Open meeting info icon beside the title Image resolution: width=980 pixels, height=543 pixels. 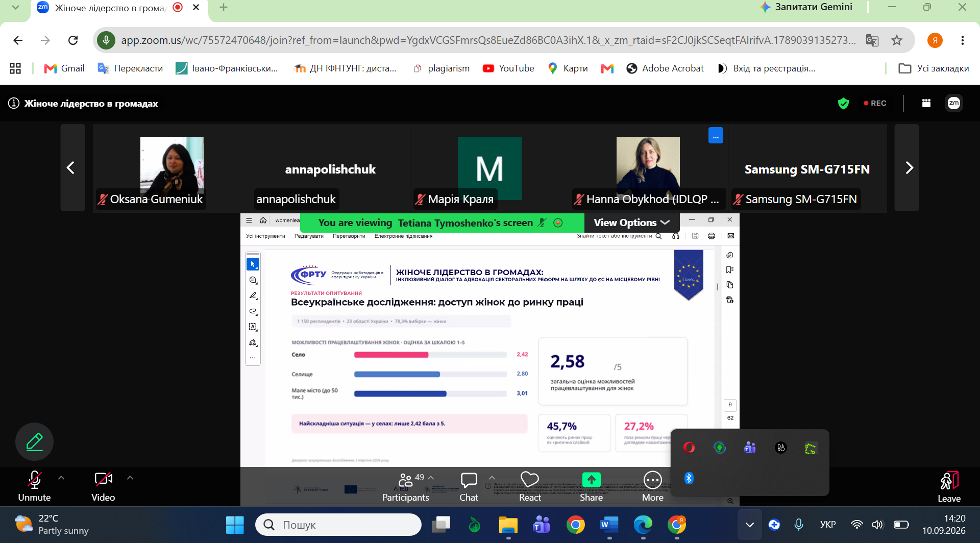(x=14, y=103)
